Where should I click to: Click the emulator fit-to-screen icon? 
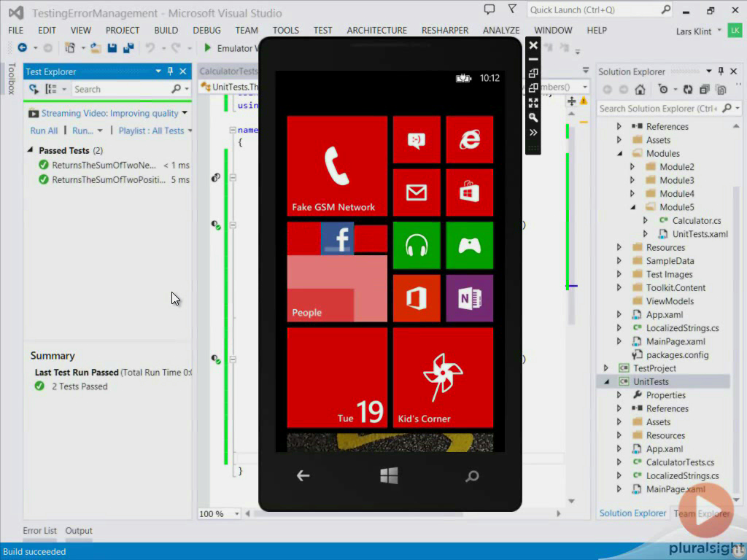[533, 103]
